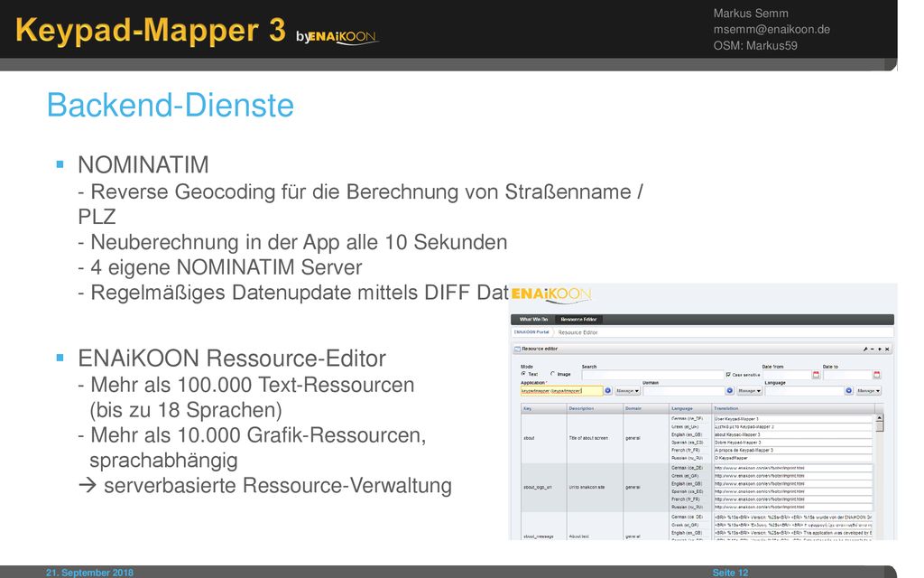Click the 'Seite 12' page number
Screen dimensions: 924x578
(730, 573)
